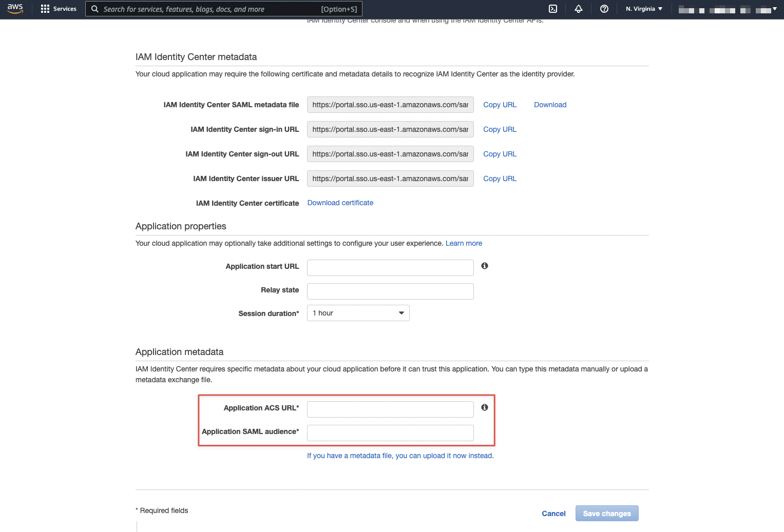Image resolution: width=784 pixels, height=532 pixels.
Task: Open the notifications bell
Action: [579, 9]
